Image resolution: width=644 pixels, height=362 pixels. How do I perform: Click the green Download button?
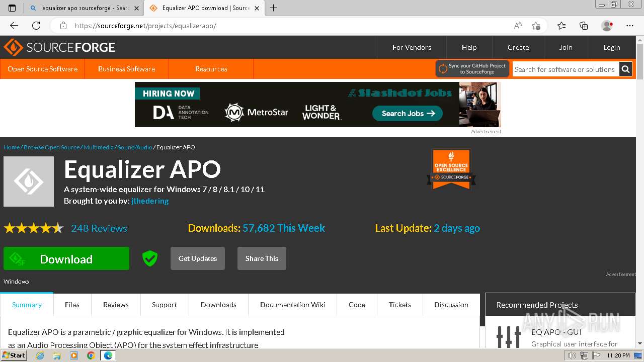click(66, 258)
